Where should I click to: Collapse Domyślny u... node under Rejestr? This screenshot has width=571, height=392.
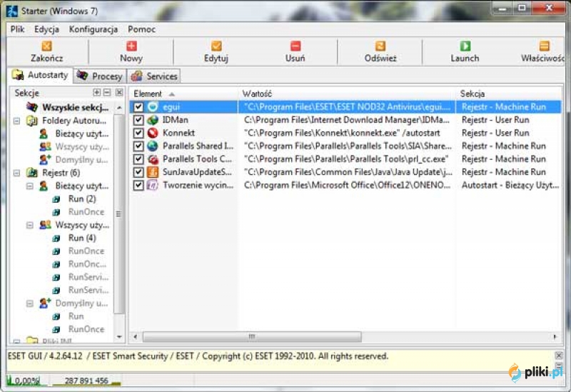[x=30, y=303]
